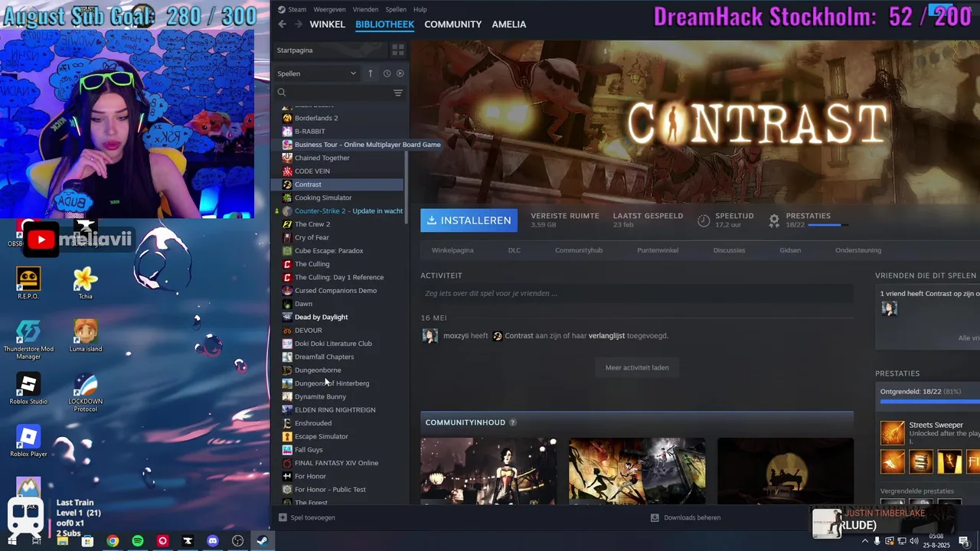Open the Discussies link
The image size is (980, 551).
pos(729,250)
